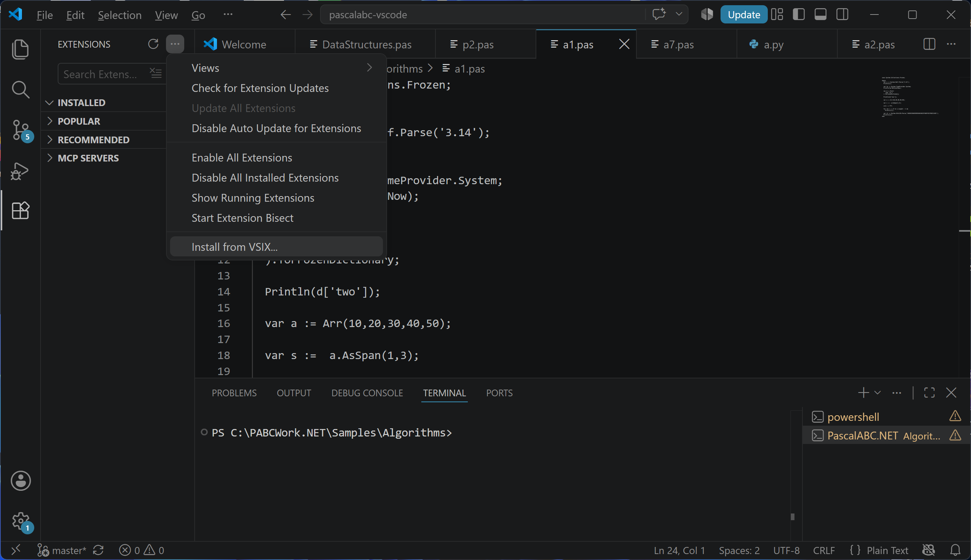
Task: Choose Disable All Installed Extensions
Action: [276, 178]
